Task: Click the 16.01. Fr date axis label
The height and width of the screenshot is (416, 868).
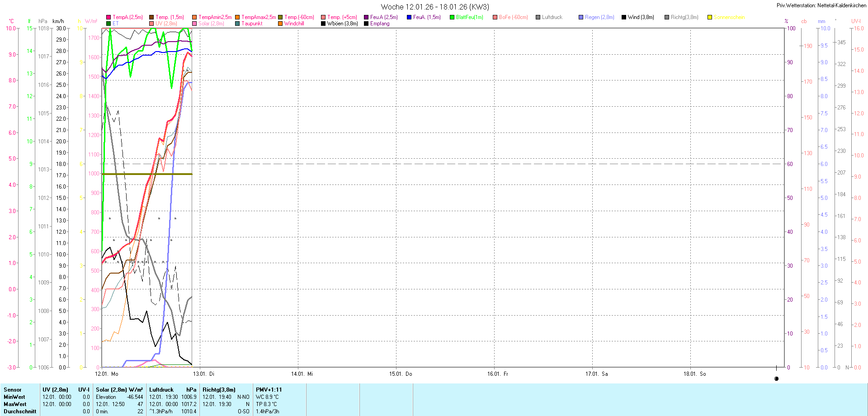Action: (x=497, y=374)
